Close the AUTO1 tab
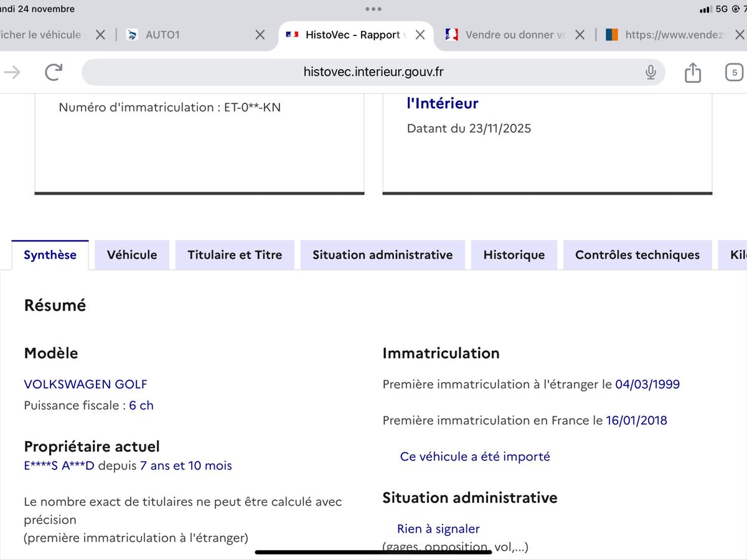This screenshot has height=560, width=747. [260, 35]
